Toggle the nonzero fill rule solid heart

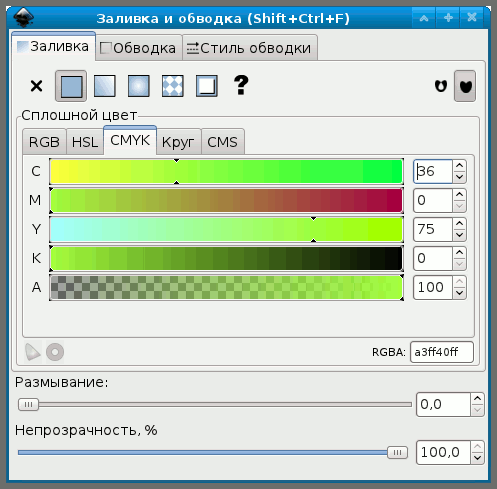tap(465, 86)
